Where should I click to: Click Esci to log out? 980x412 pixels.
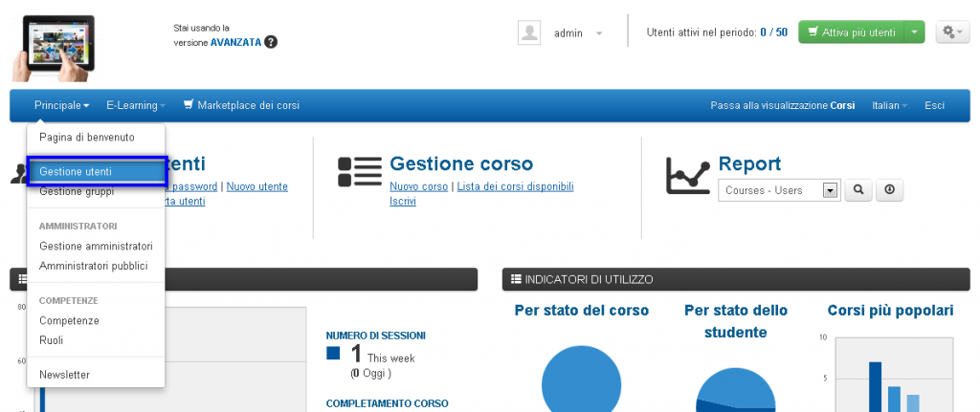coord(934,105)
